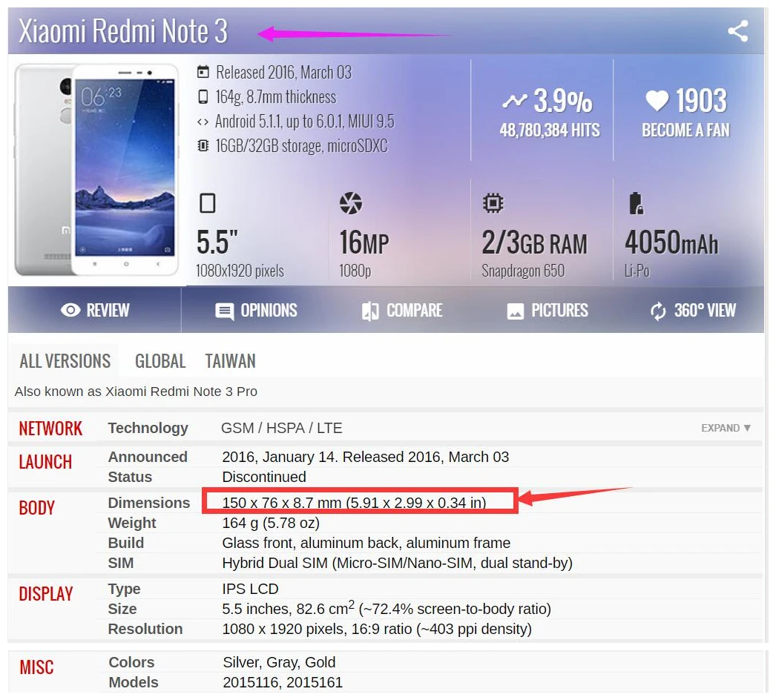Click the code brackets icon beside Android version
The height and width of the screenshot is (700, 776).
point(203,122)
